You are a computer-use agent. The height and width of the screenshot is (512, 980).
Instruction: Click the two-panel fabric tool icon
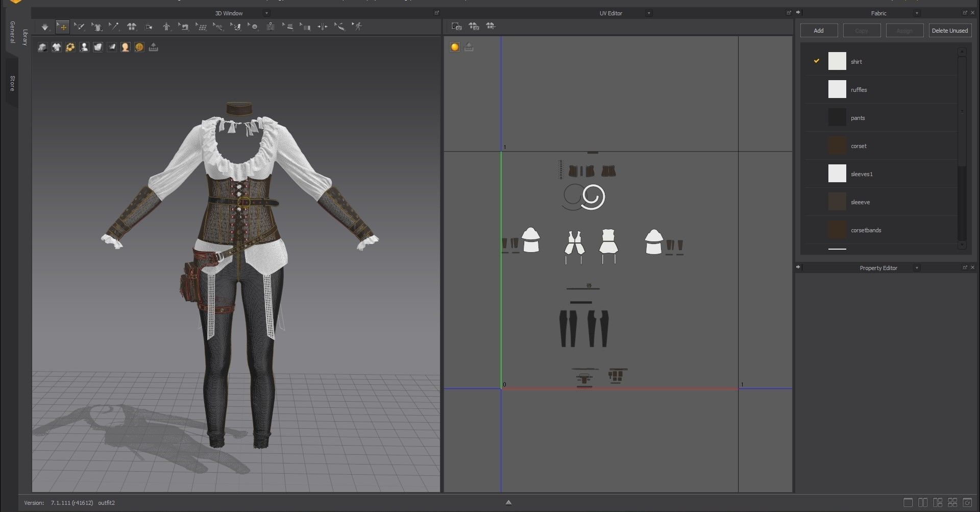click(305, 27)
